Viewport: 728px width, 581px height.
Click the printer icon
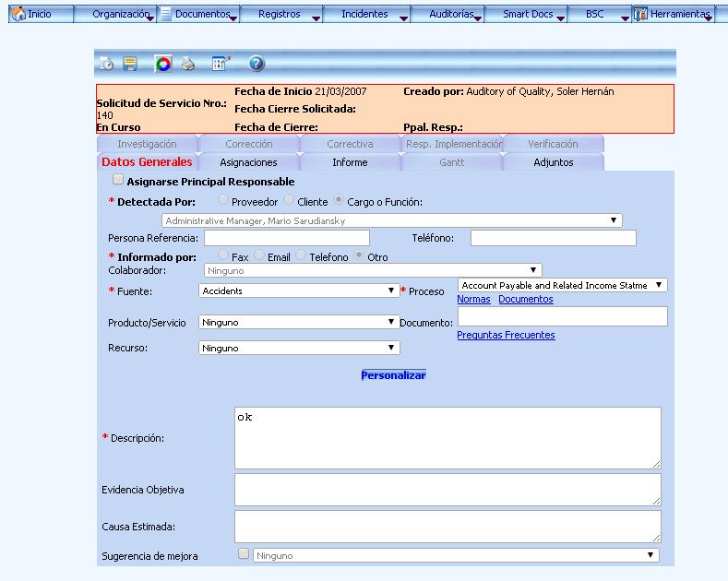pyautogui.click(x=188, y=63)
